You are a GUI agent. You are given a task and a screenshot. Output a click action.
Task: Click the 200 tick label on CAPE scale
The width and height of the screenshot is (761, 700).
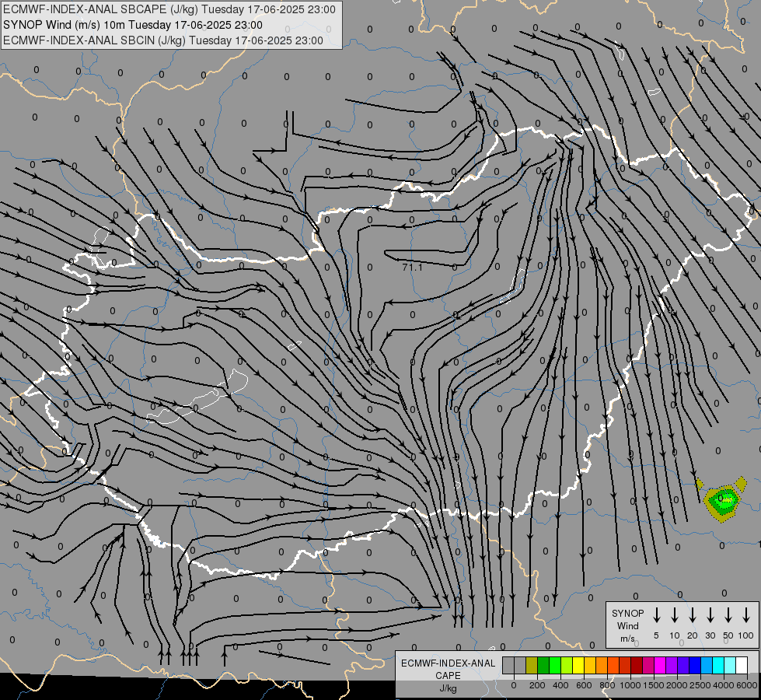click(x=537, y=685)
